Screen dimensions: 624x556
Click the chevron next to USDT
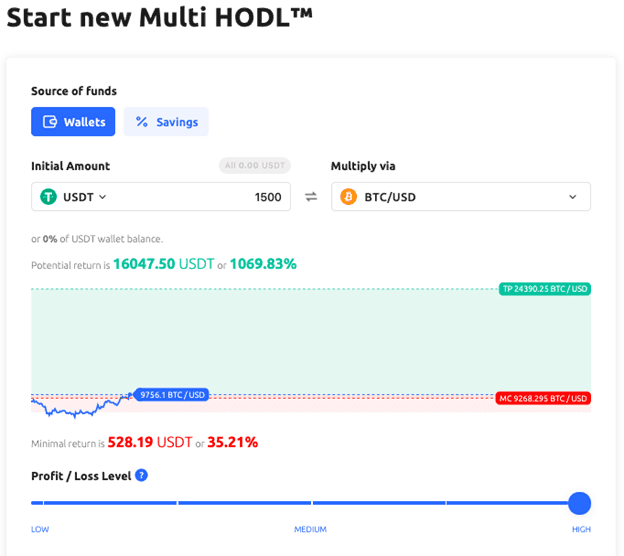[103, 197]
